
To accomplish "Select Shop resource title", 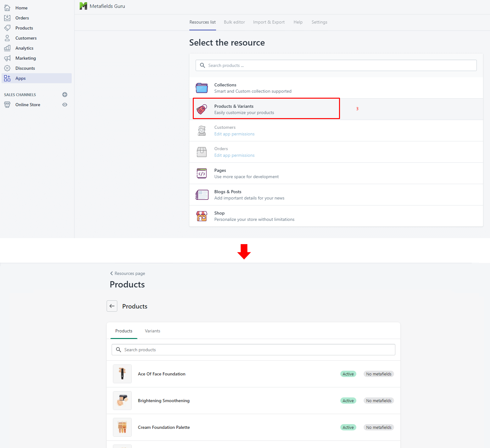I will [220, 213].
